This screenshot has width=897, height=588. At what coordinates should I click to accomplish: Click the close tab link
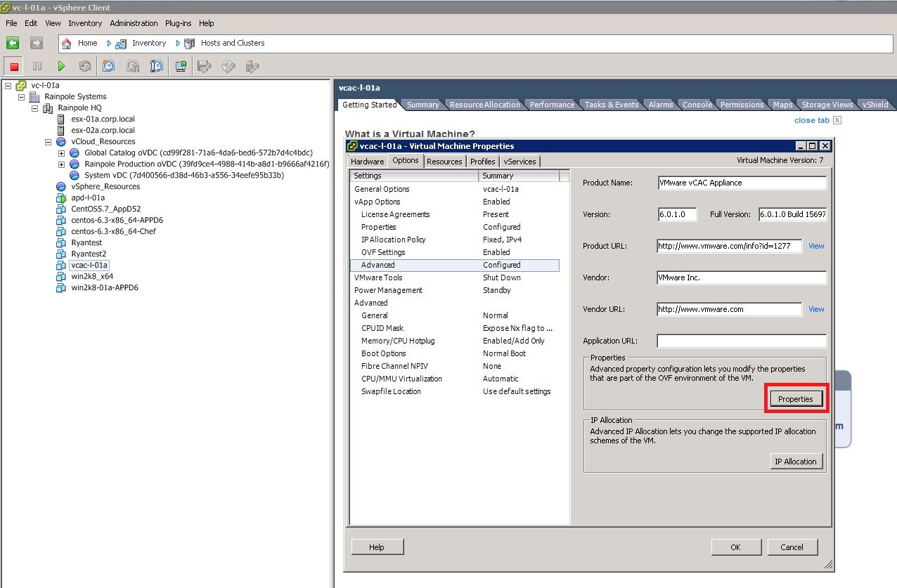point(811,120)
